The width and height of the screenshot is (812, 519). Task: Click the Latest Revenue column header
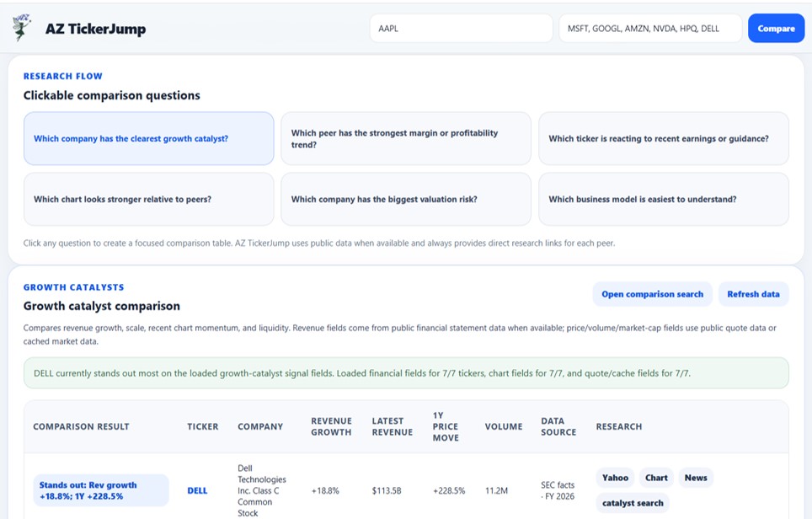coord(393,426)
